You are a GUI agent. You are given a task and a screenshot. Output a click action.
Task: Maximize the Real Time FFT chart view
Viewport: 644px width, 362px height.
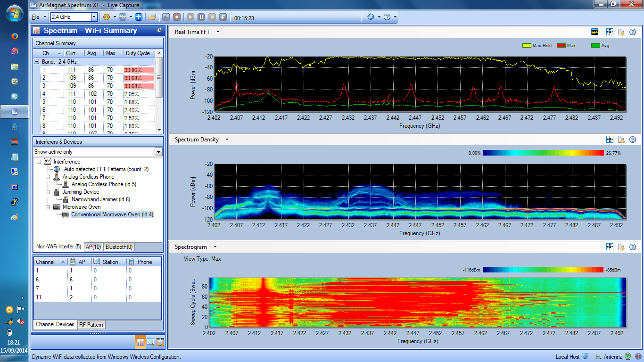(610, 32)
